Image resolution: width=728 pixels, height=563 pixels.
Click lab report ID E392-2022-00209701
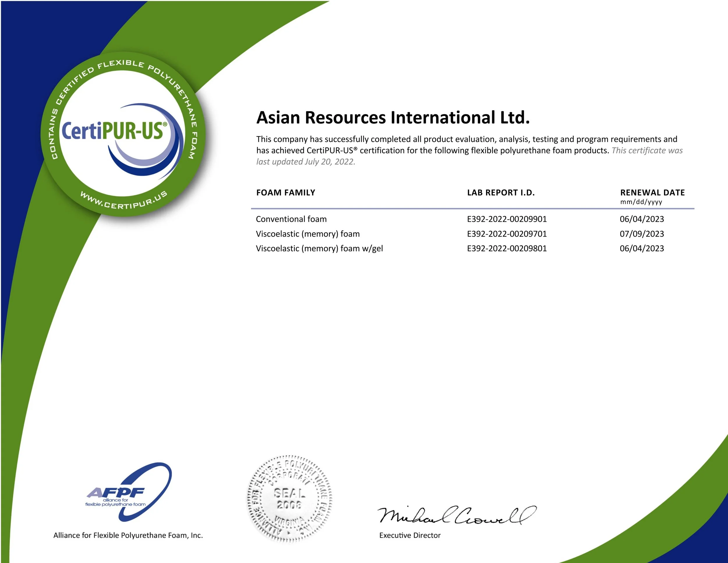(x=507, y=234)
